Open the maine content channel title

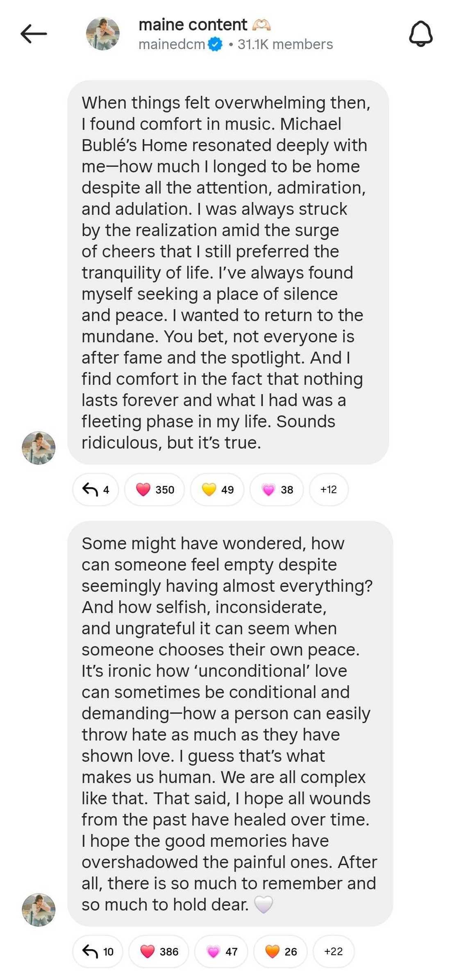(193, 25)
